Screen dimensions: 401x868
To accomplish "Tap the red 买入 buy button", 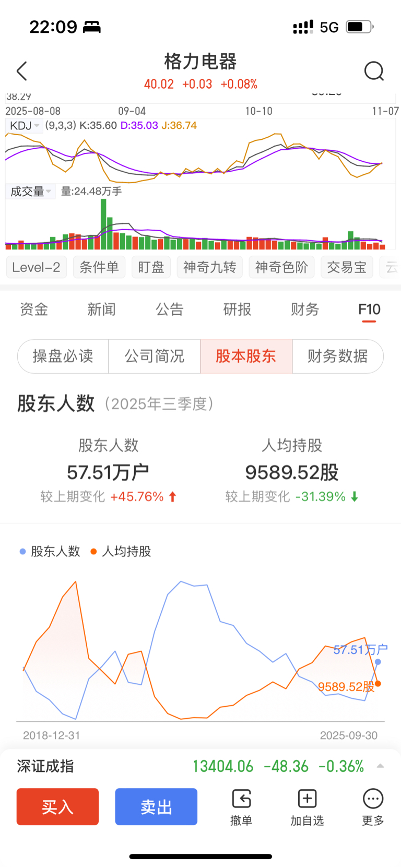I will [57, 807].
